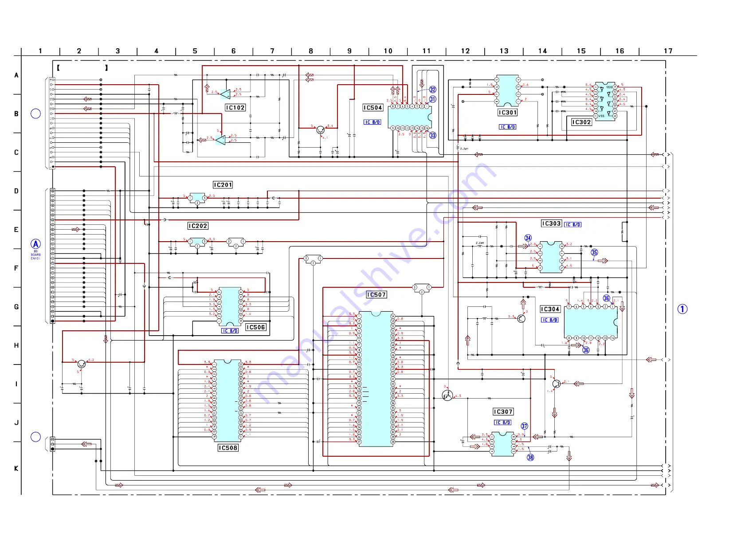
Task: Click the IC202 component label
Action: pos(198,226)
